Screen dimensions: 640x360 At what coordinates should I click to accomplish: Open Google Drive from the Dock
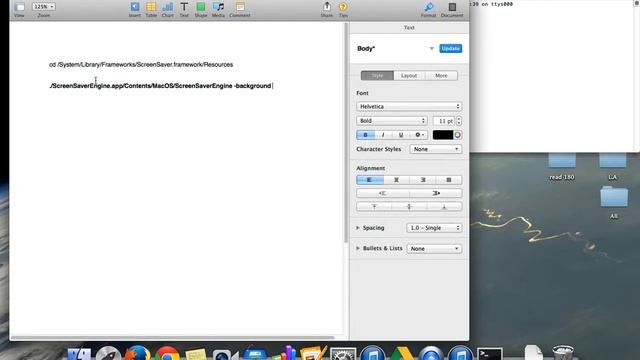click(402, 353)
